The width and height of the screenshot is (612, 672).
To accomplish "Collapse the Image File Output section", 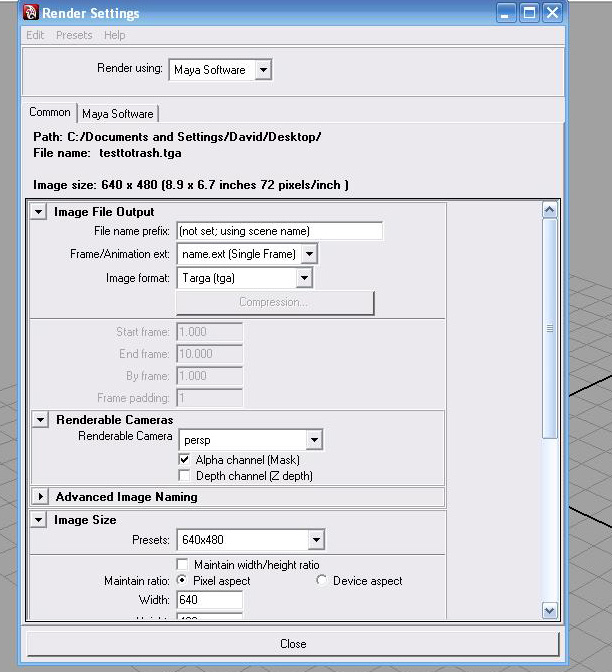I will point(39,212).
